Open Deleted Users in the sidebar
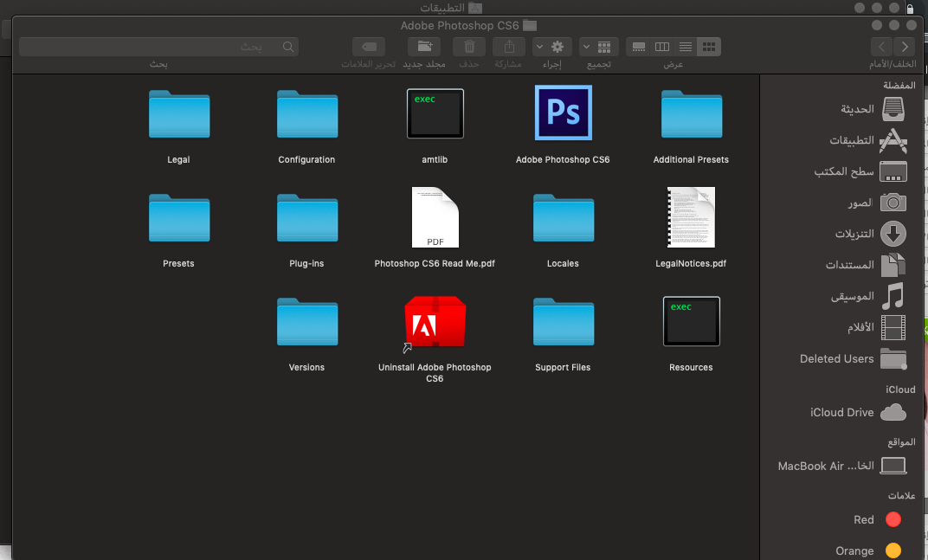This screenshot has width=928, height=560. click(x=836, y=358)
